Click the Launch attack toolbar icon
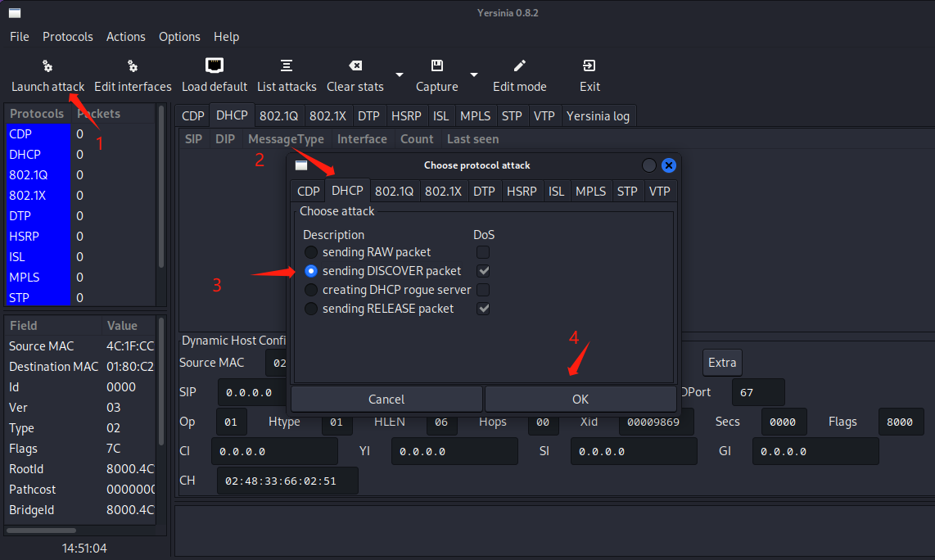Screen dimensions: 935x560 click(47, 66)
